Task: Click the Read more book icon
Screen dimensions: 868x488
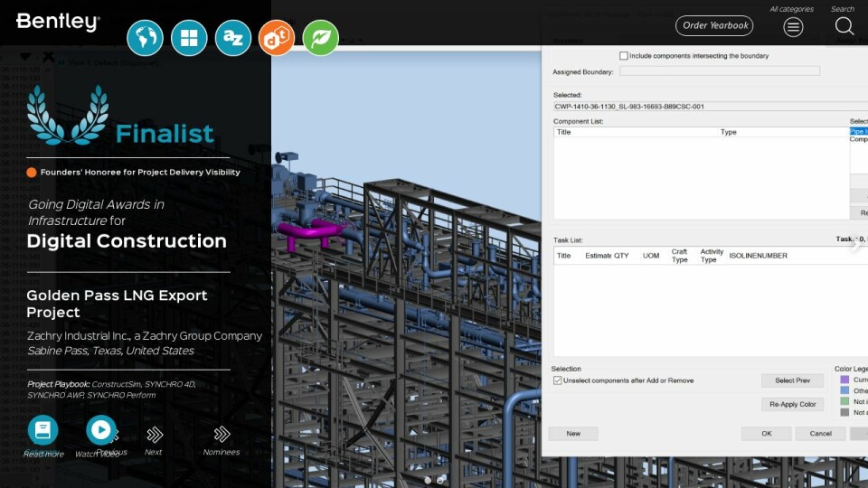Action: coord(42,430)
